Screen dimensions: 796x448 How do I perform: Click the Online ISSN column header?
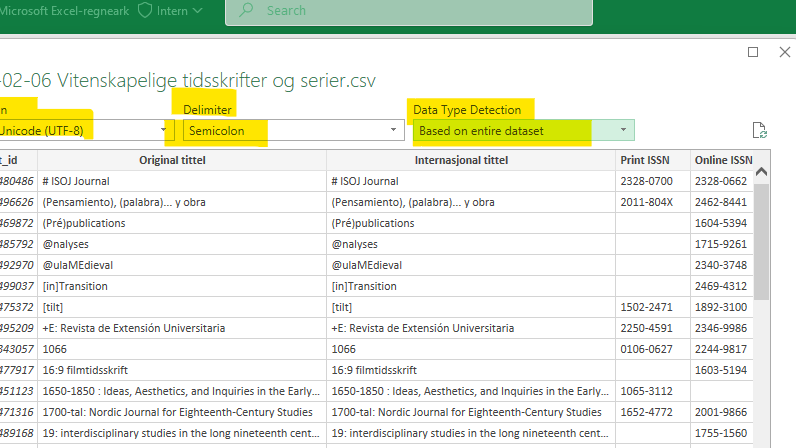click(x=723, y=160)
